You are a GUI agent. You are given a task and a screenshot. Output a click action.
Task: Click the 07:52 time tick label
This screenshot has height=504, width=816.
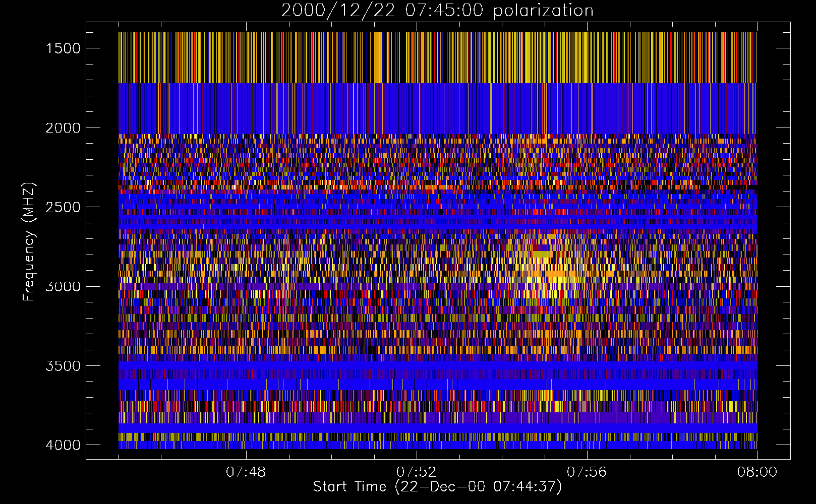coord(417,472)
